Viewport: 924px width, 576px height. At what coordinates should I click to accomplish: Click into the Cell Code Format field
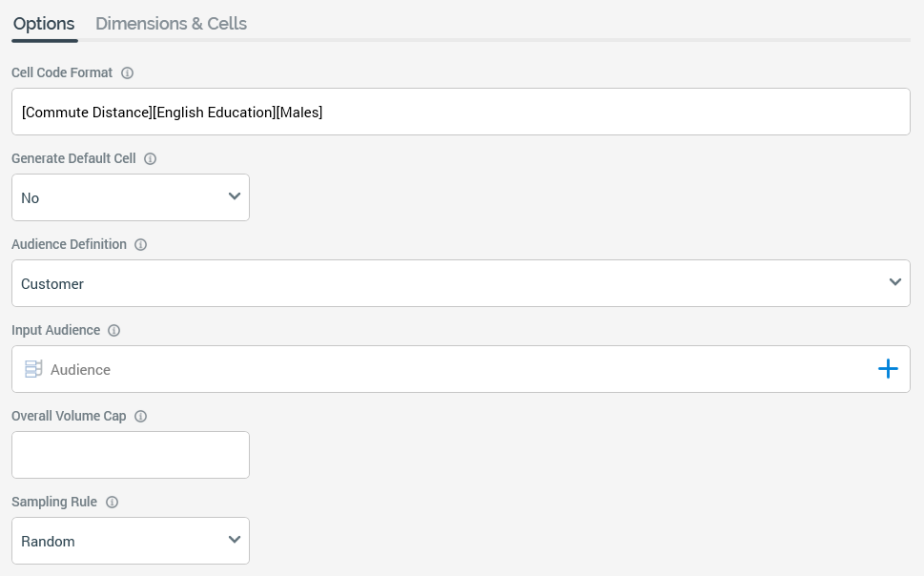[x=461, y=112]
